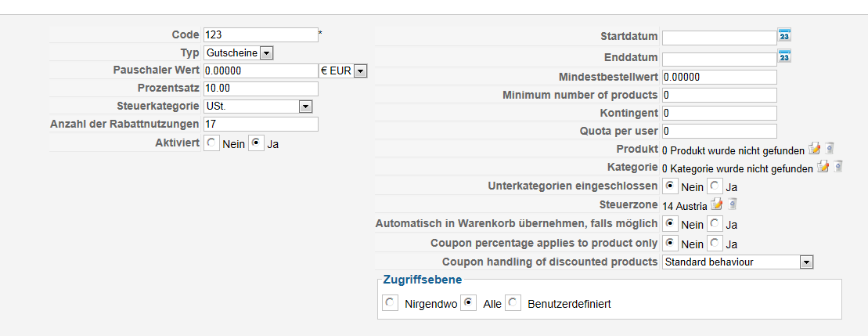The image size is (868, 336).
Task: Click the Prozentsatz field
Action: [260, 89]
